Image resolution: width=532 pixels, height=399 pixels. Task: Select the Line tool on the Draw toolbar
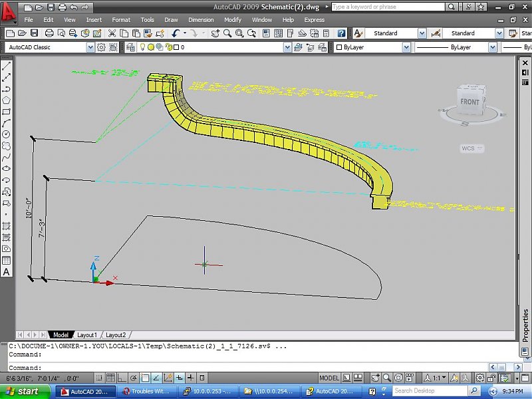(6, 66)
